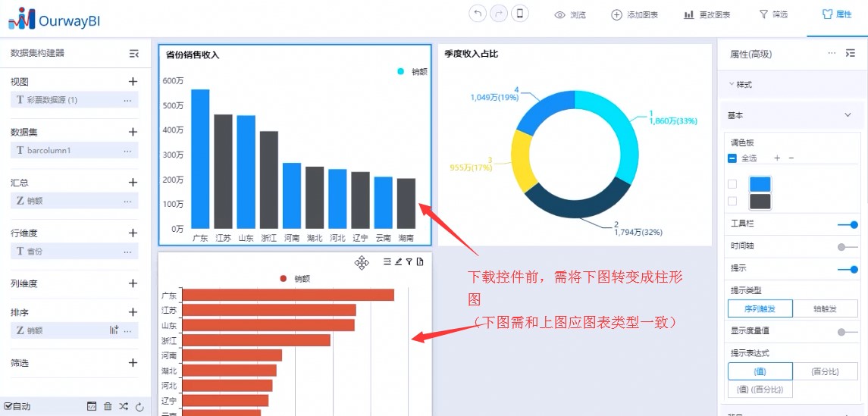
Task: Click the 广东 bar in 省份销售收入 chart
Action: [200, 159]
